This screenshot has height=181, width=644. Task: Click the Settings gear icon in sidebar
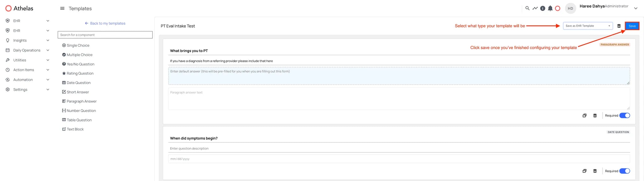click(8, 89)
